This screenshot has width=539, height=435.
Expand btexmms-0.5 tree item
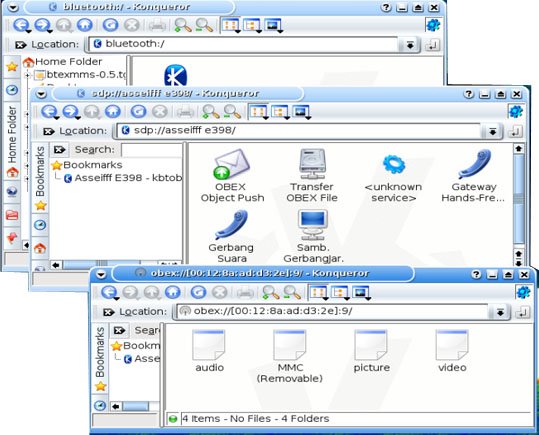point(28,74)
